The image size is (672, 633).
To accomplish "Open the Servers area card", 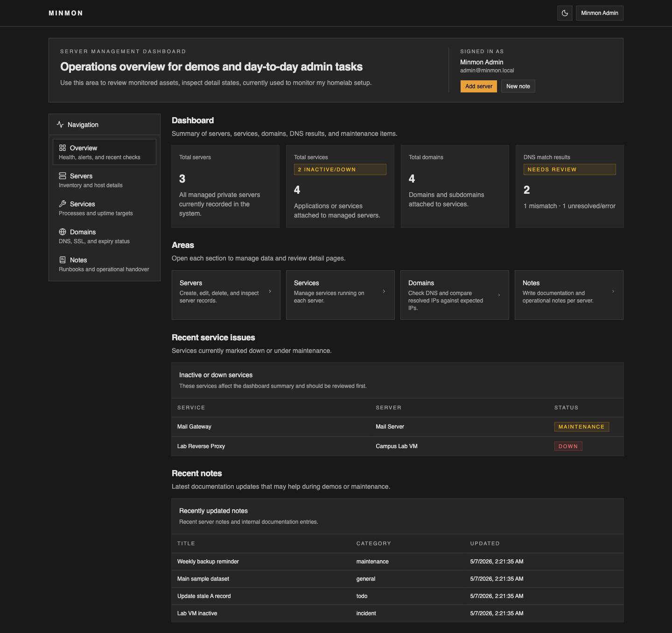I will [226, 295].
